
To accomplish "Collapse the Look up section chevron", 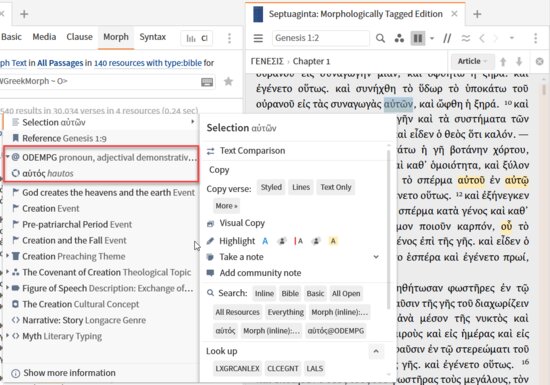I will (x=376, y=351).
